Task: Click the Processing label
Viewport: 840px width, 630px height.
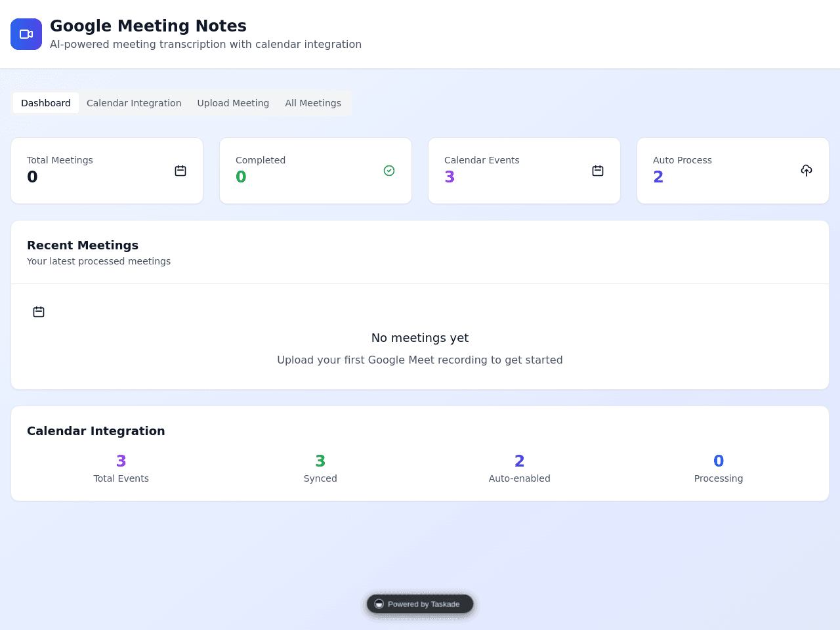Action: (719, 478)
